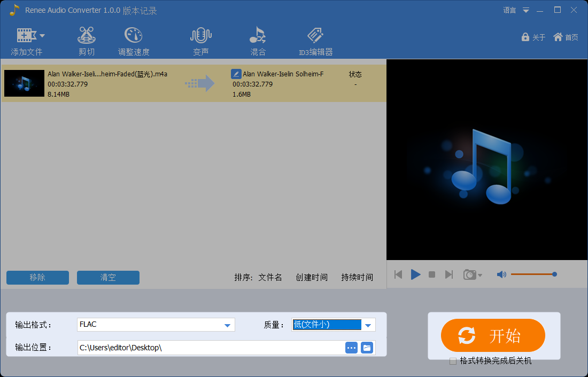Screen dimensions: 588x377
Task: Open the 剪切 scissors tool
Action: [x=87, y=42]
